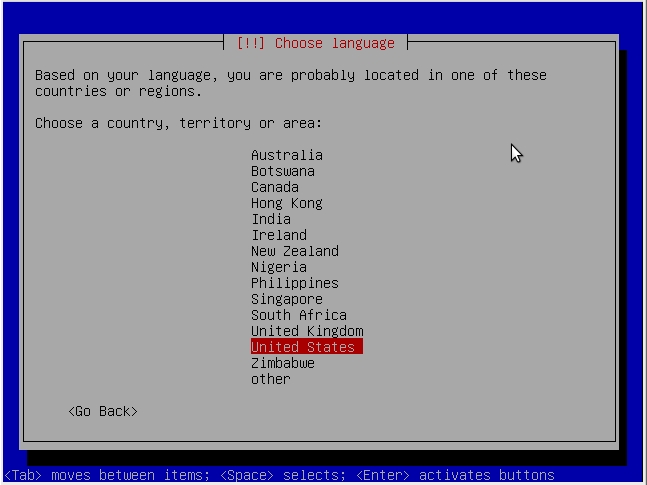Image resolution: width=647 pixels, height=485 pixels.
Task: Choose South Africa as the country
Action: pyautogui.click(x=299, y=315)
